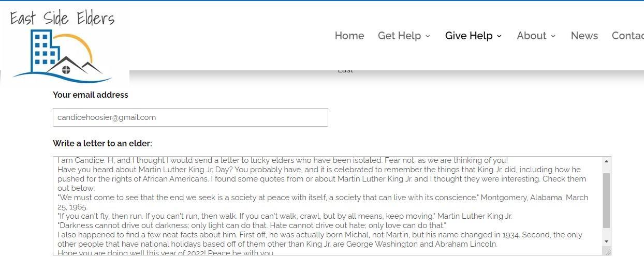644x272 pixels.
Task: Click the textarea scroll down arrow
Action: pyautogui.click(x=606, y=241)
